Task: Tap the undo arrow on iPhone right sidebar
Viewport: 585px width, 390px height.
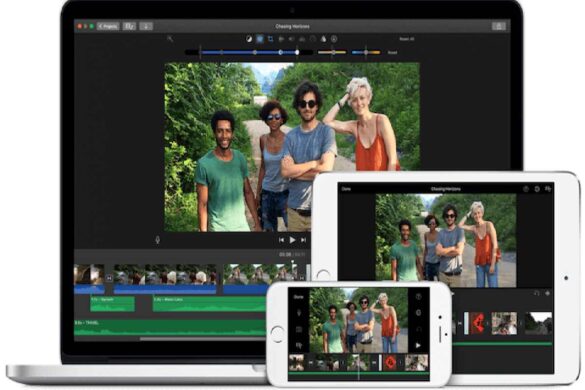Action: pos(418,329)
